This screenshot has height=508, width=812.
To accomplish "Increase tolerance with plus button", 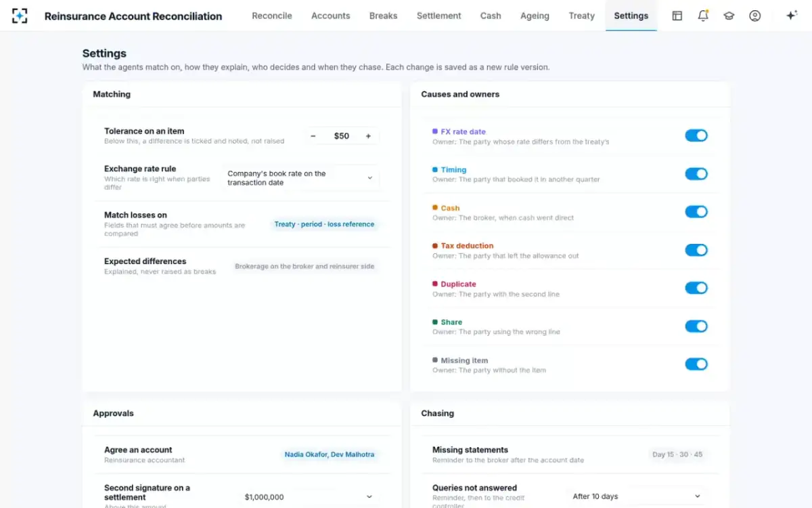I will click(368, 136).
